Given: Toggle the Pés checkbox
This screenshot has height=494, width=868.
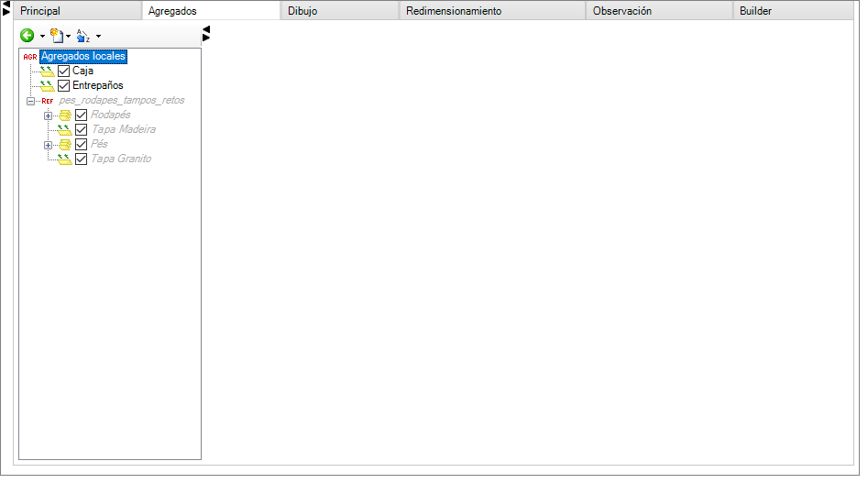Looking at the screenshot, I should coord(82,145).
